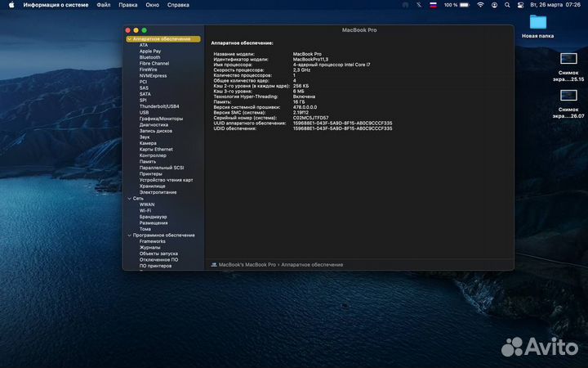Select Брандмауэр in the sidebar

click(153, 217)
